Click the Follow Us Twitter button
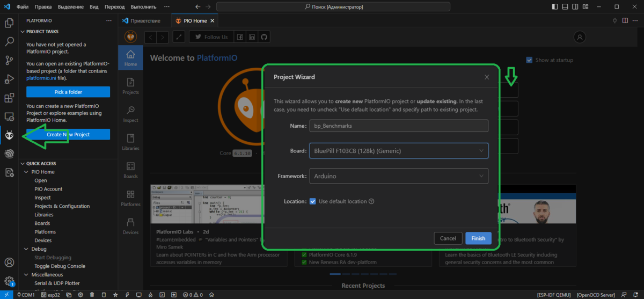This screenshot has height=299, width=644. click(210, 37)
